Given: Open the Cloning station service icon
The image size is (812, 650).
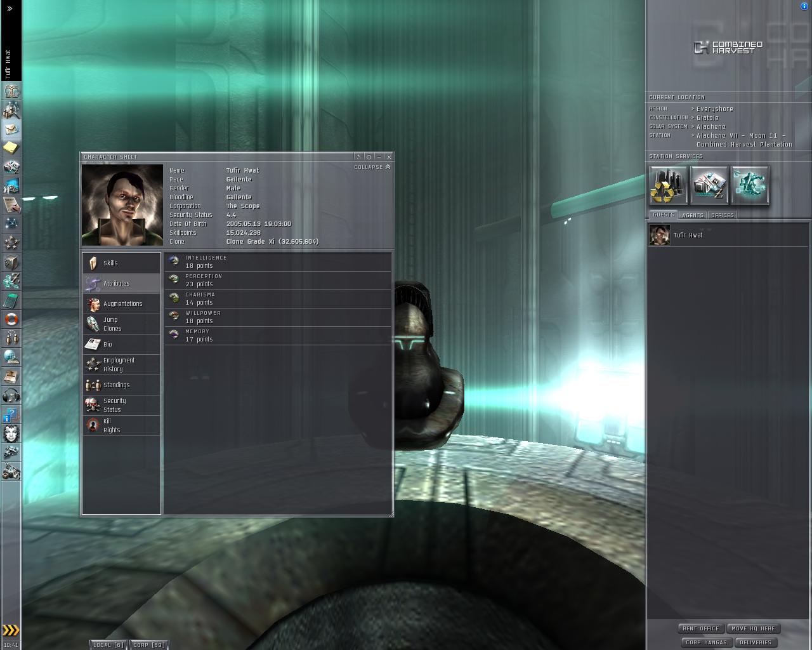Looking at the screenshot, I should point(750,185).
